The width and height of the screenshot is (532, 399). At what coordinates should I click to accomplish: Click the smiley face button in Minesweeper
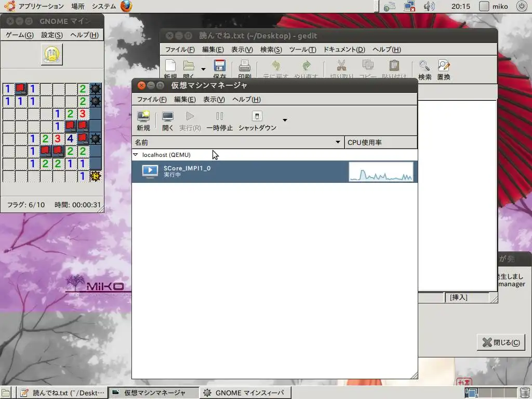52,54
